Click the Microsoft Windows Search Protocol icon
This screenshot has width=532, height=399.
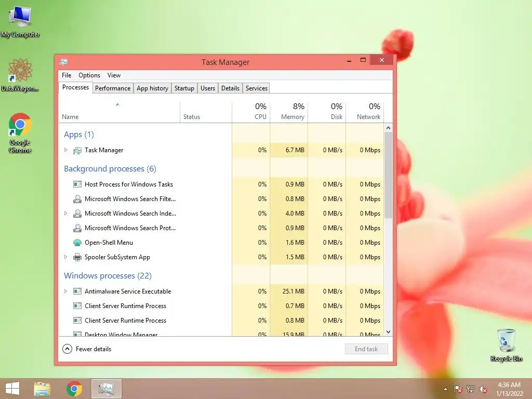(77, 228)
